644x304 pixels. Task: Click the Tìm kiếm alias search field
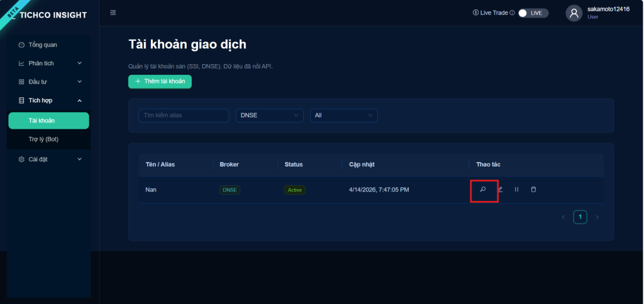click(184, 116)
